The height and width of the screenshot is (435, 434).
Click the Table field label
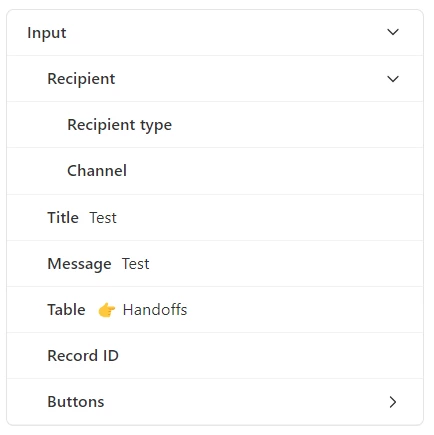(x=66, y=310)
